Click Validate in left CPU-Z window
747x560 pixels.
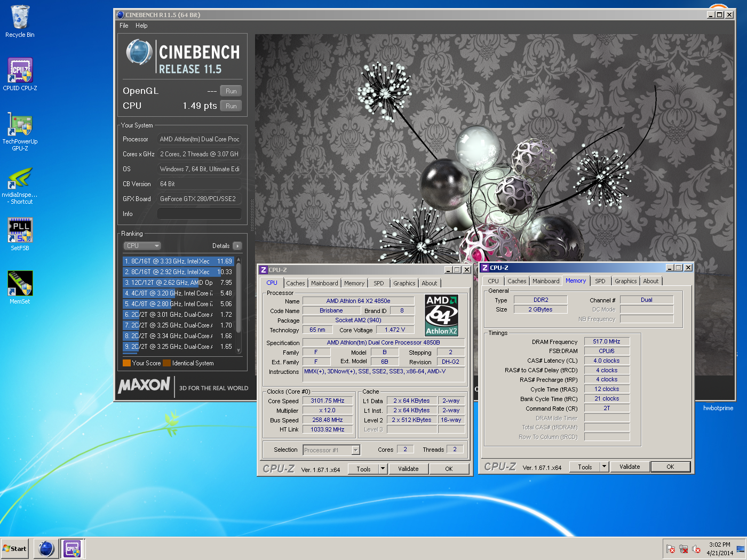(x=408, y=469)
